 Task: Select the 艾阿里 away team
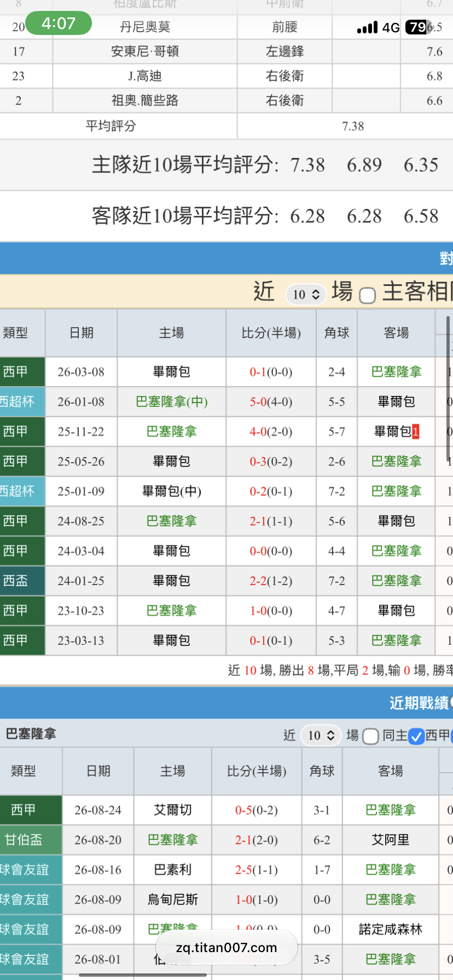point(391,840)
